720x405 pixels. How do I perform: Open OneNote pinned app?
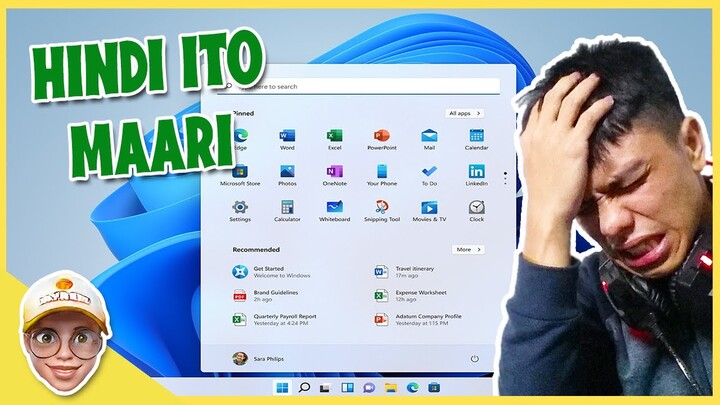(334, 175)
